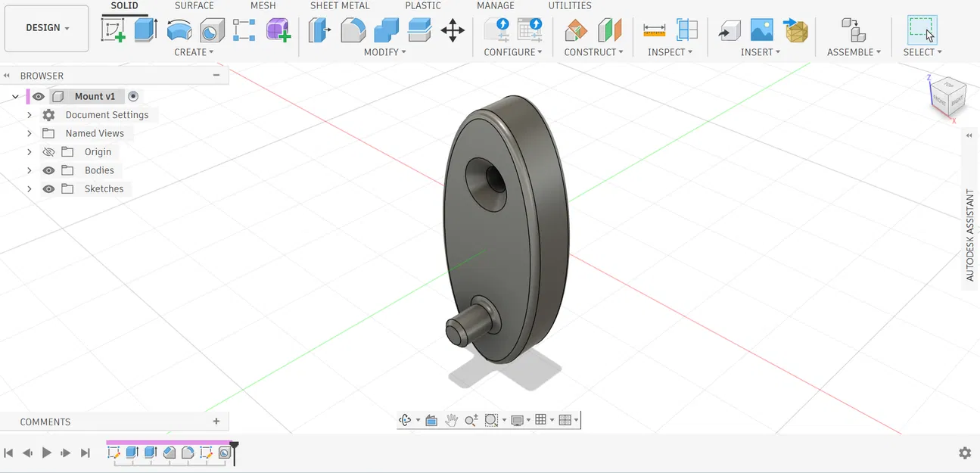The width and height of the screenshot is (980, 473).
Task: Activate the Select window tool icon
Action: click(x=922, y=30)
